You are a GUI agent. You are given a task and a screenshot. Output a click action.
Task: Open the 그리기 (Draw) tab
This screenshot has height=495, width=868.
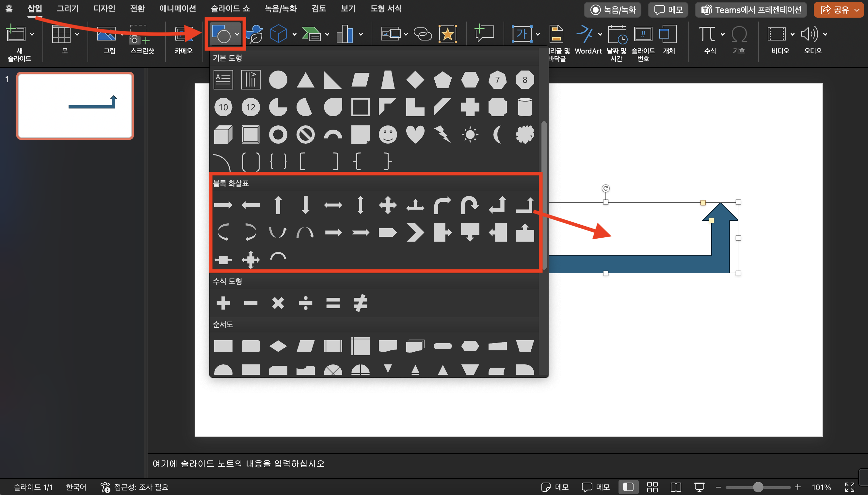click(67, 8)
